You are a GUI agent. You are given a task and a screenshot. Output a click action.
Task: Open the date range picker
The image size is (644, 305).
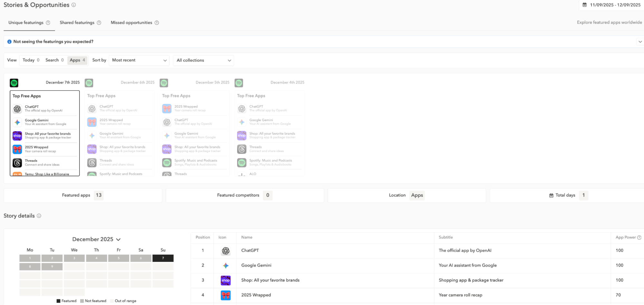tap(612, 5)
